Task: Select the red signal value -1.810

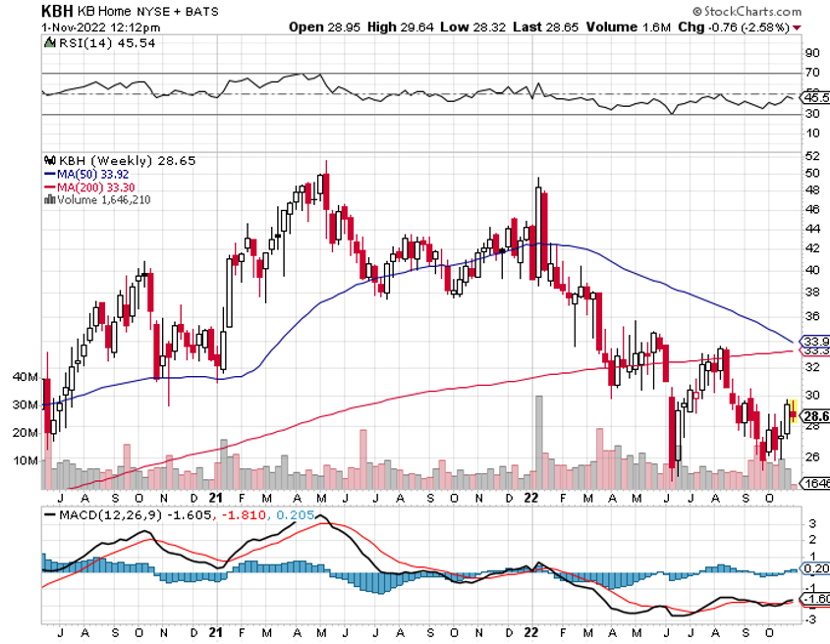Action: click(x=243, y=514)
